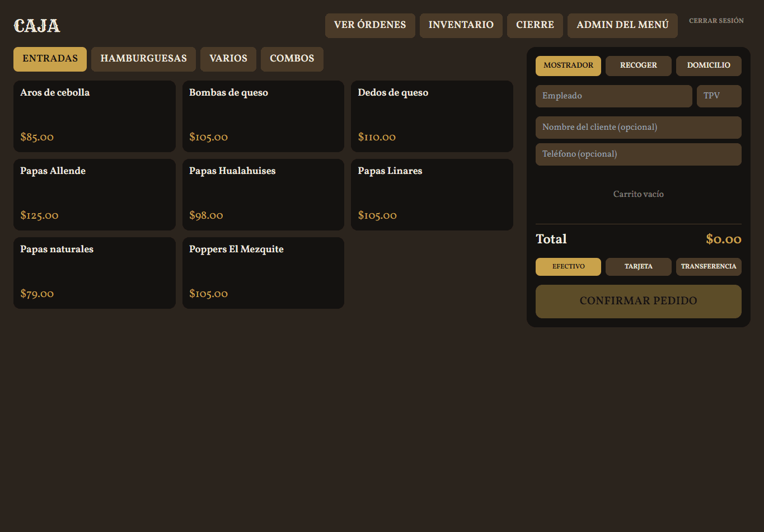The height and width of the screenshot is (532, 764).
Task: Add Papas Linares to the order
Action: coord(432,195)
